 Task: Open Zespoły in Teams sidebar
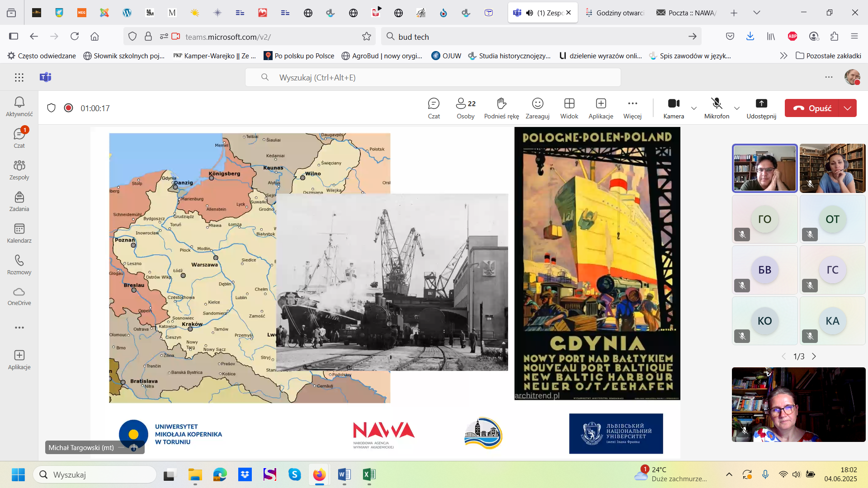point(19,170)
